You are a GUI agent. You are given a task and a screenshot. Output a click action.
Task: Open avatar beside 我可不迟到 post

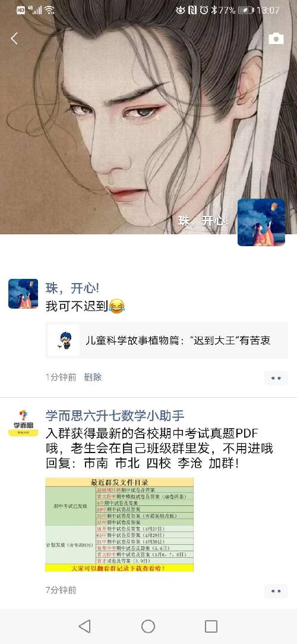pos(23,294)
